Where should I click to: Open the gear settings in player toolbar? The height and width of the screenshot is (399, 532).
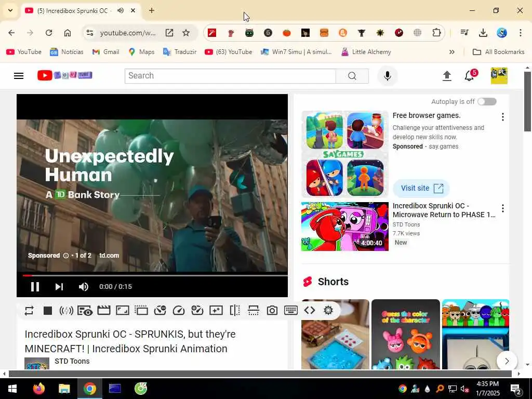coord(328,311)
